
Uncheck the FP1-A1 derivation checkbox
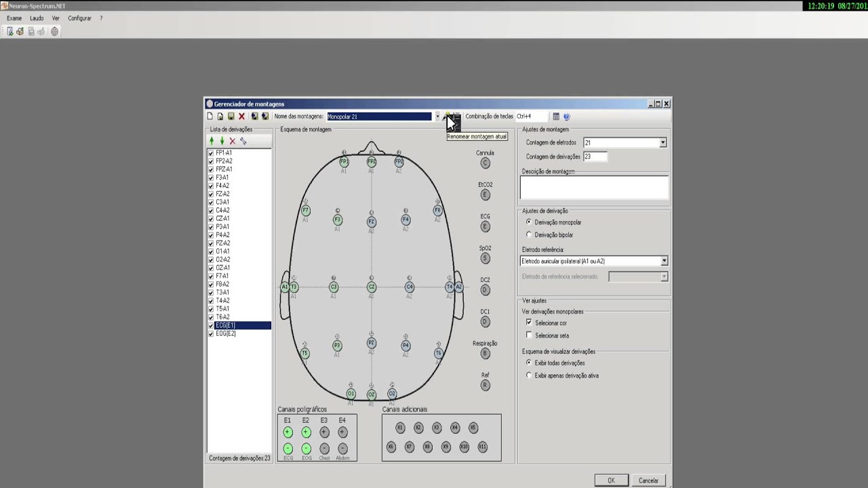[211, 153]
